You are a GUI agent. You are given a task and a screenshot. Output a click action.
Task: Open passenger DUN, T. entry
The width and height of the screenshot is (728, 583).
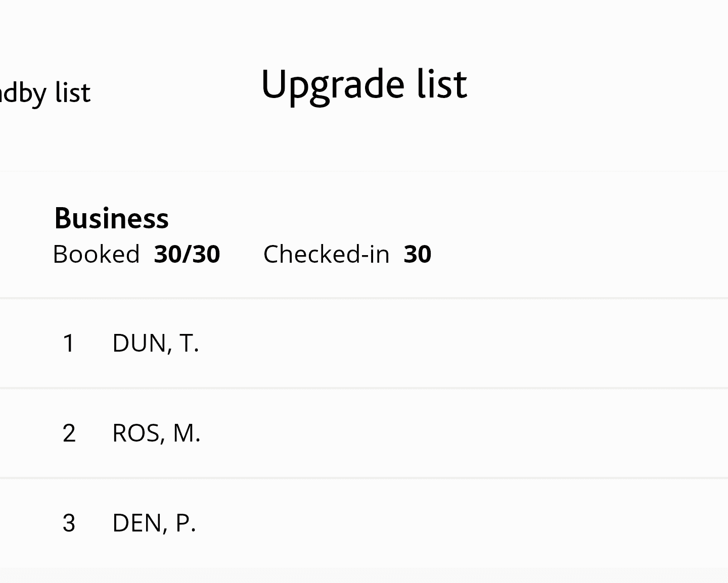[x=156, y=344]
